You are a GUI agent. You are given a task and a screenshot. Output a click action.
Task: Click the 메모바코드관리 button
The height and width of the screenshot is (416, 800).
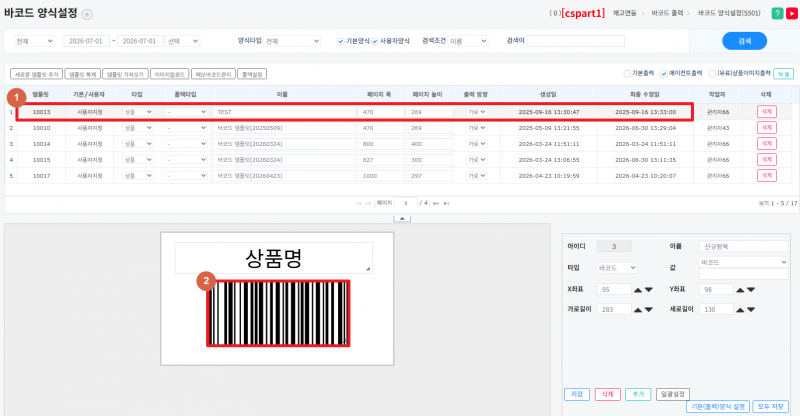pos(214,75)
